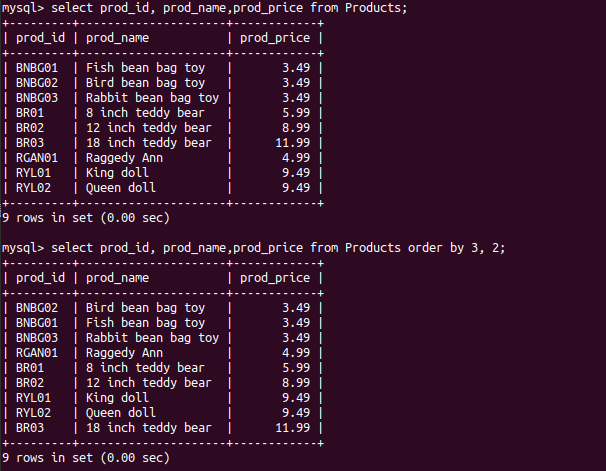
Task: Click the prod_price header in the first table
Action: pos(276,38)
